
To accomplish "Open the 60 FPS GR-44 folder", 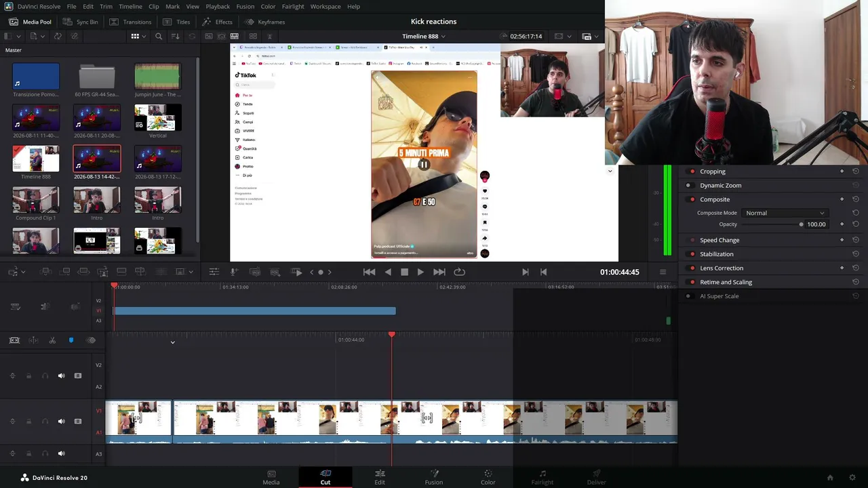I will [96, 77].
